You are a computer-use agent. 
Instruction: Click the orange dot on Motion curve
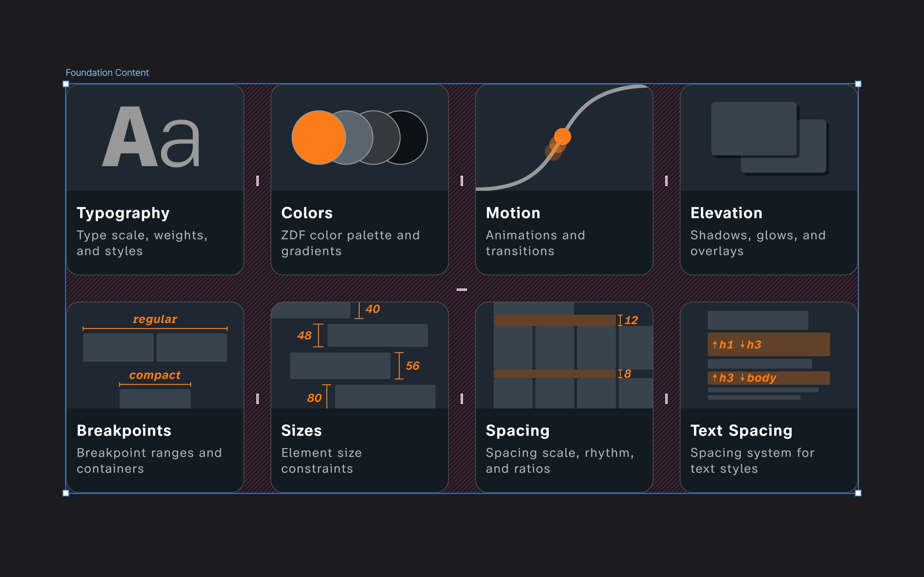(x=562, y=136)
